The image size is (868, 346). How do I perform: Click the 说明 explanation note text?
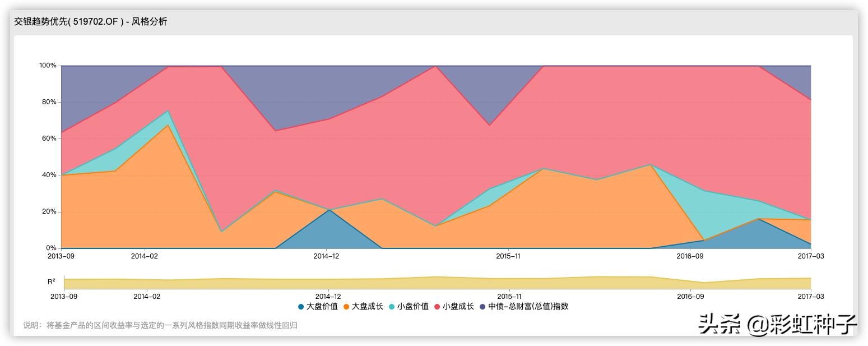point(160,325)
